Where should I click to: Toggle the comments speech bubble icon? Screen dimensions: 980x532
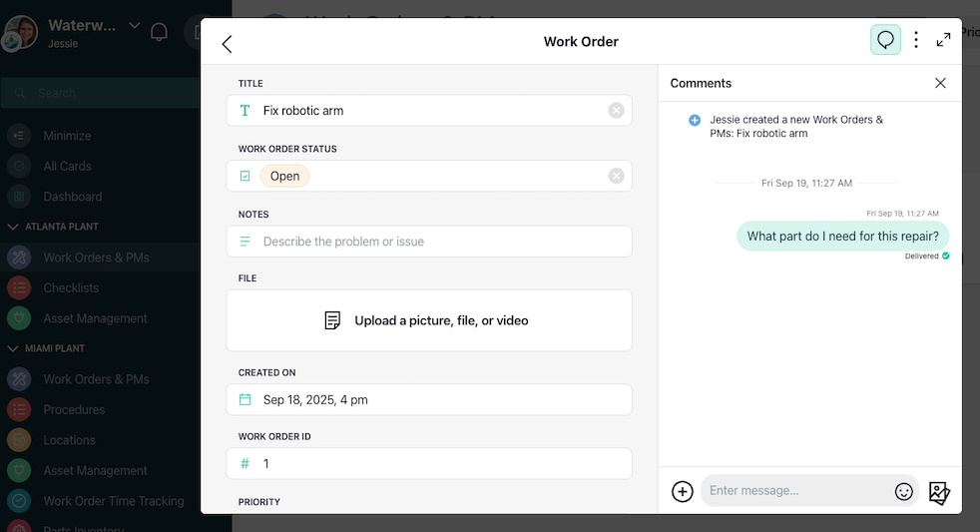coord(885,40)
